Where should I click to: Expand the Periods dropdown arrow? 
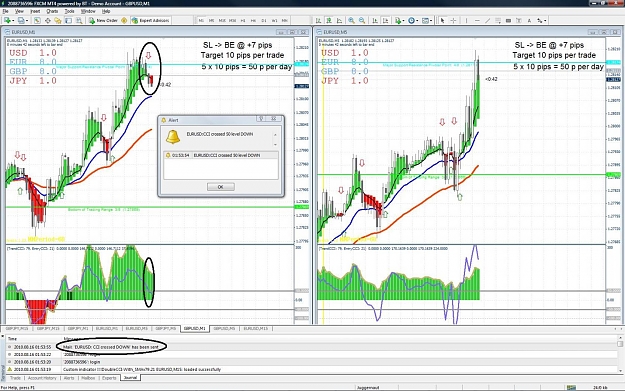417,21
